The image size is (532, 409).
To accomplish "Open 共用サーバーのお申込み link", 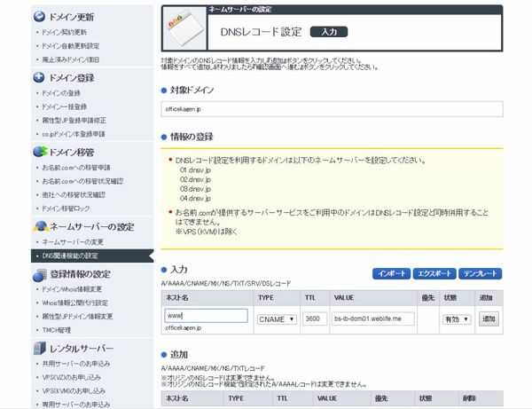I will tap(76, 364).
